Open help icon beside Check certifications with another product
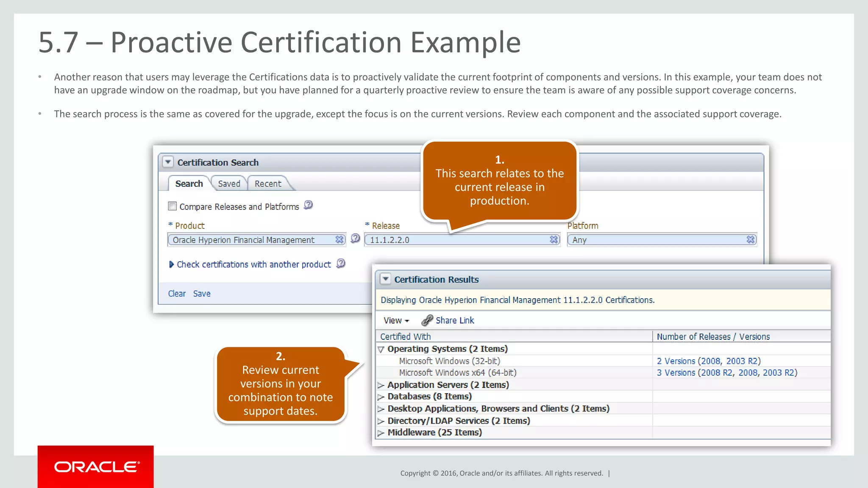The height and width of the screenshot is (488, 868). [341, 263]
